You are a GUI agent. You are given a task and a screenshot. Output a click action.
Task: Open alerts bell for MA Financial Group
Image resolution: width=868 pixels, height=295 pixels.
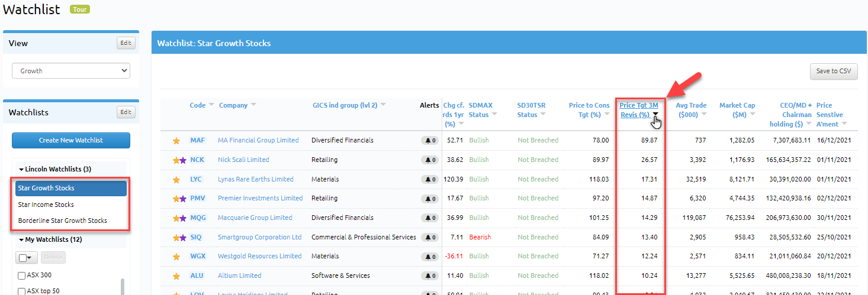[430, 141]
